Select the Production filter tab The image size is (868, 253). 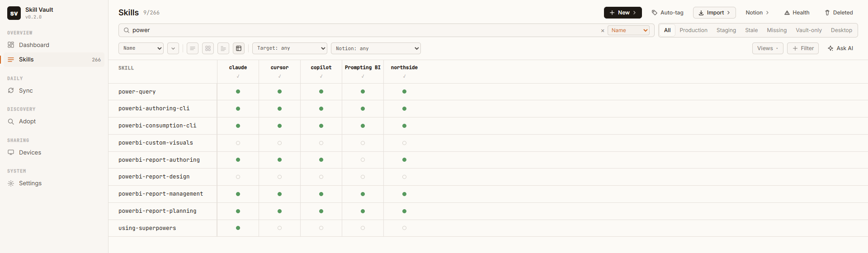(693, 30)
